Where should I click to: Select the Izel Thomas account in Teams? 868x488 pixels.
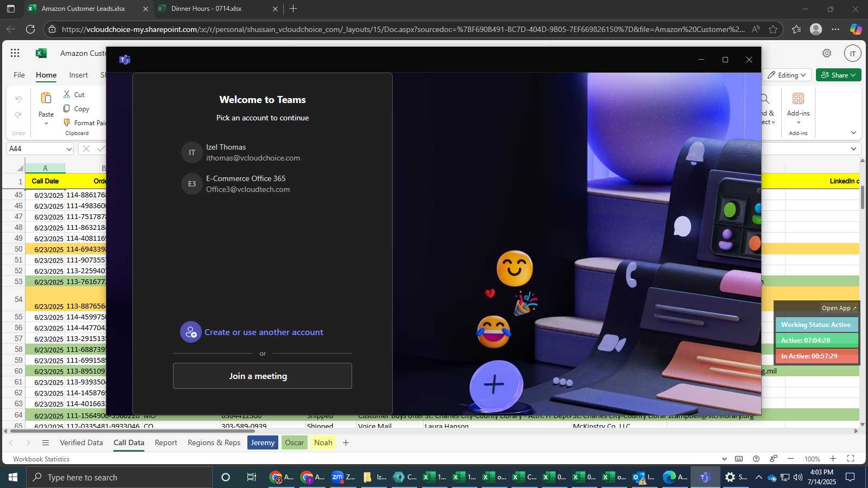(x=263, y=152)
